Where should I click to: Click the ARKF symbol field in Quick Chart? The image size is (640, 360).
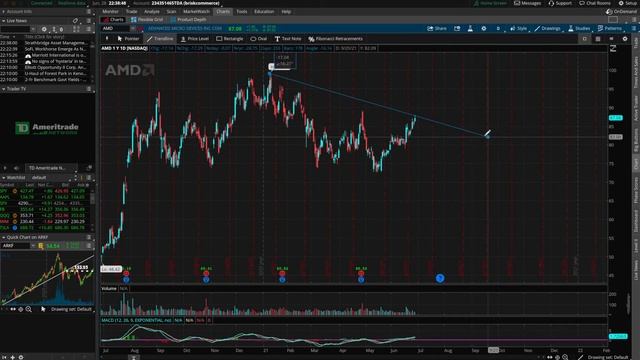[16, 246]
